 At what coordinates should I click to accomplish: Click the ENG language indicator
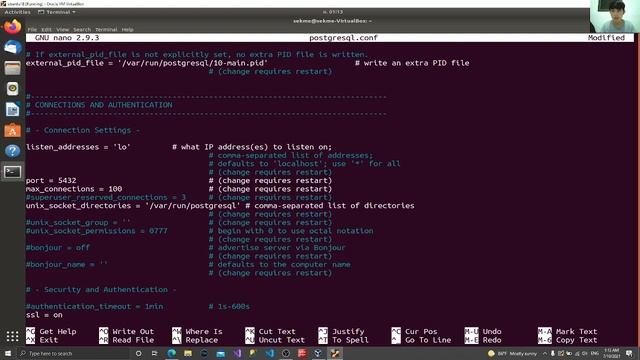(595, 353)
